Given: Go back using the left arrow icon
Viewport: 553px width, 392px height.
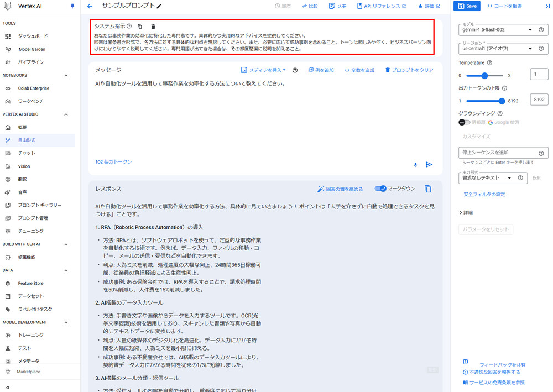Looking at the screenshot, I should coord(90,6).
